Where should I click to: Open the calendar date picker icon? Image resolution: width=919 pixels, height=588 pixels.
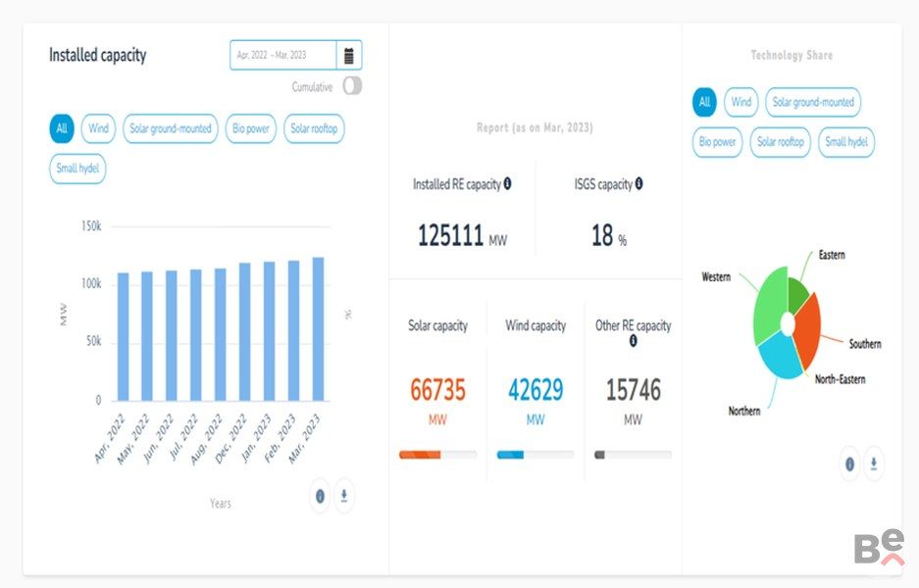[x=349, y=56]
